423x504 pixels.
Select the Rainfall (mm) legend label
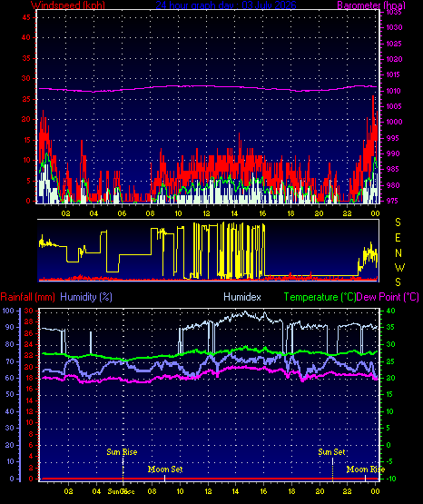[x=27, y=297]
